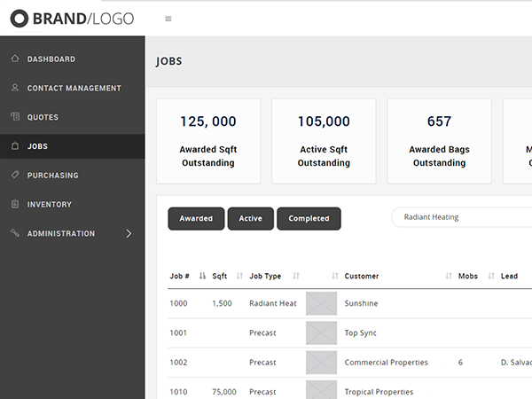Click job number 1010
Viewport: 532px width, 399px height.
click(x=178, y=392)
